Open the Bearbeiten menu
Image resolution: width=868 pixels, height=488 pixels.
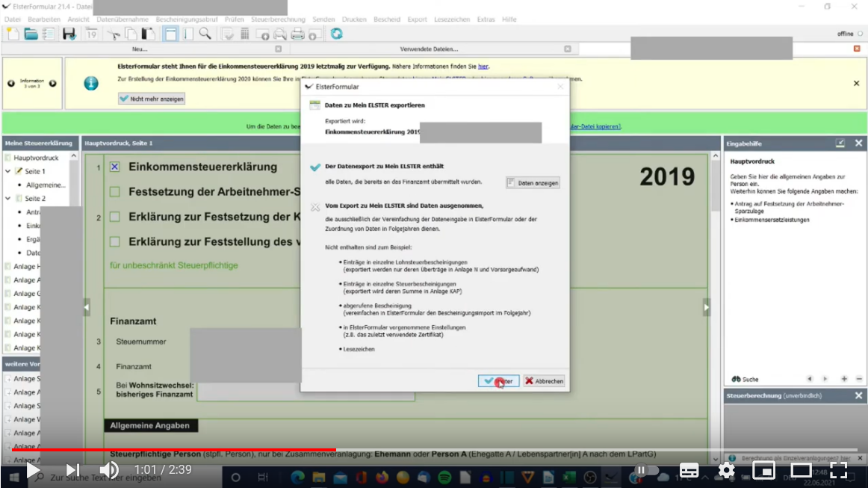pyautogui.click(x=44, y=19)
